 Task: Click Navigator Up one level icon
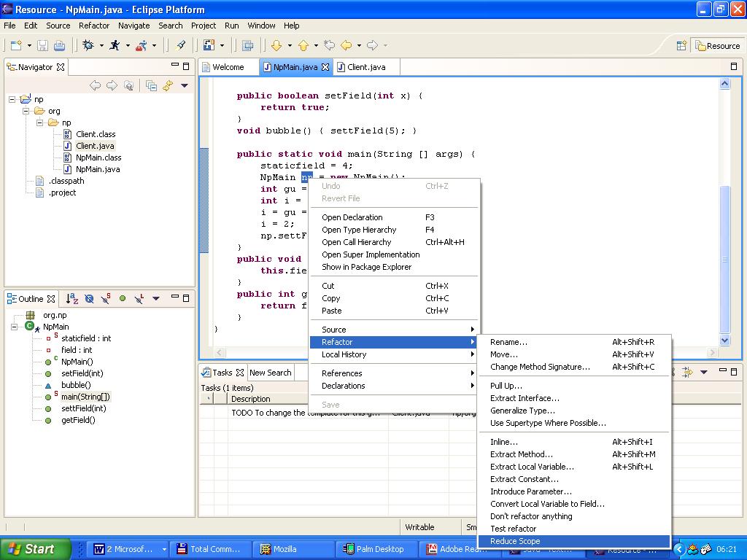(x=128, y=85)
